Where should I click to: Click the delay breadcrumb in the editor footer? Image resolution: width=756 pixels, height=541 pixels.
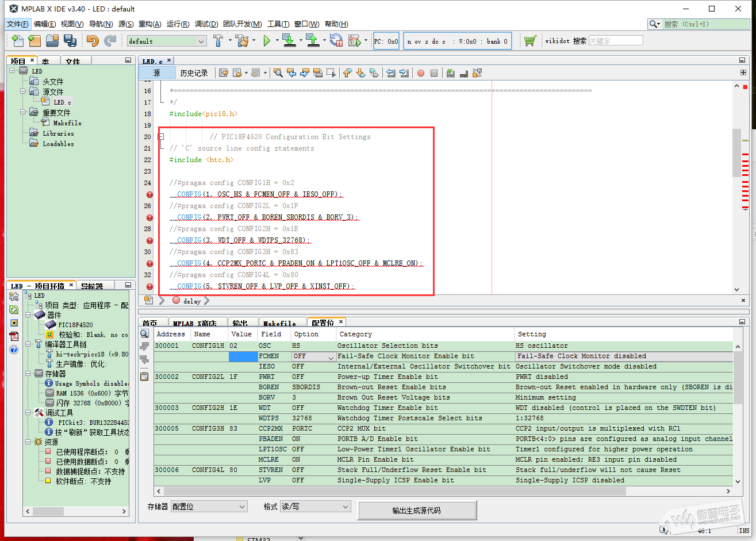tap(192, 301)
